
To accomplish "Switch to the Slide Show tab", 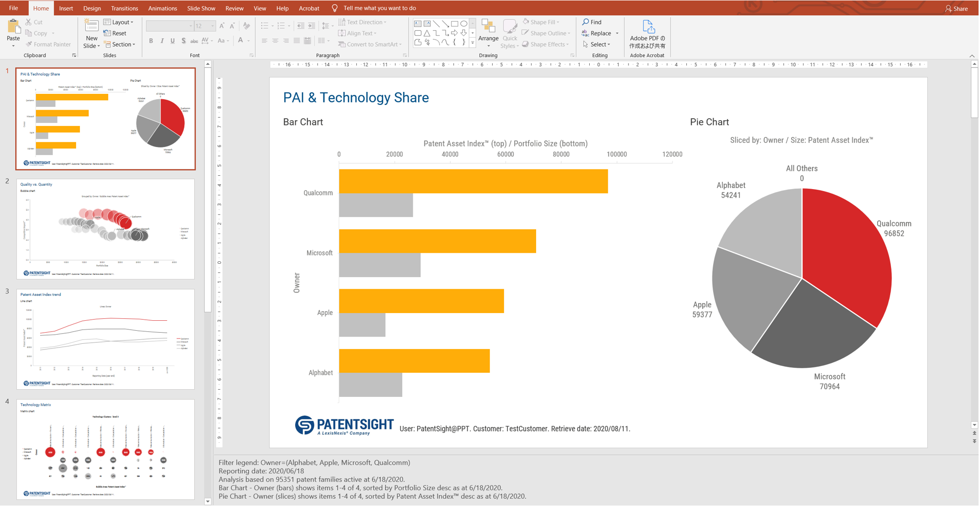I will [201, 8].
